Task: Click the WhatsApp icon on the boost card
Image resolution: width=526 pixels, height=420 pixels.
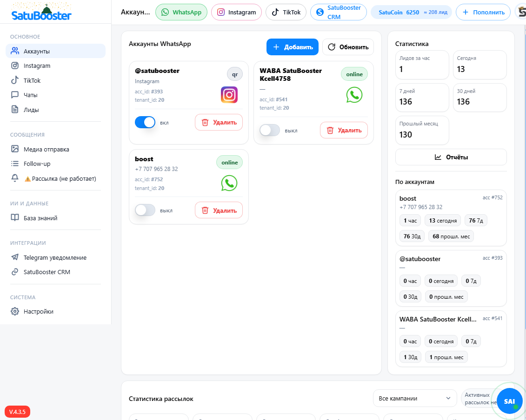Action: click(x=228, y=183)
